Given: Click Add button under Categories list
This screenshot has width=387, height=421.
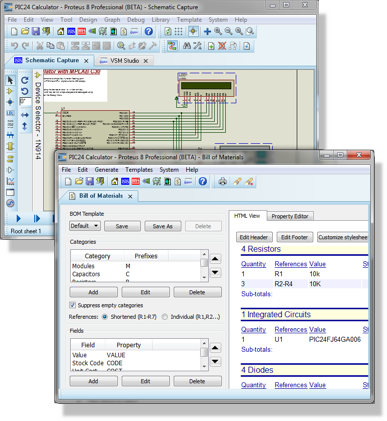Looking at the screenshot, I should [93, 292].
